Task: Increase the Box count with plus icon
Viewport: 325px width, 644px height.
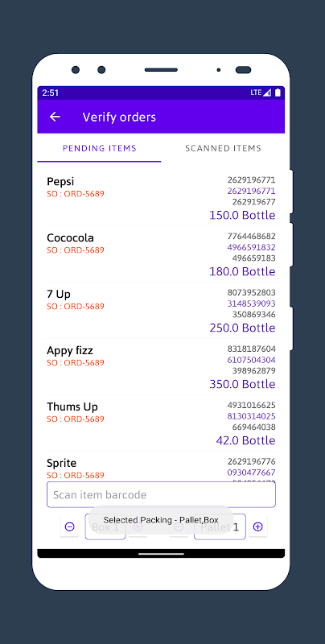Action: (x=138, y=526)
